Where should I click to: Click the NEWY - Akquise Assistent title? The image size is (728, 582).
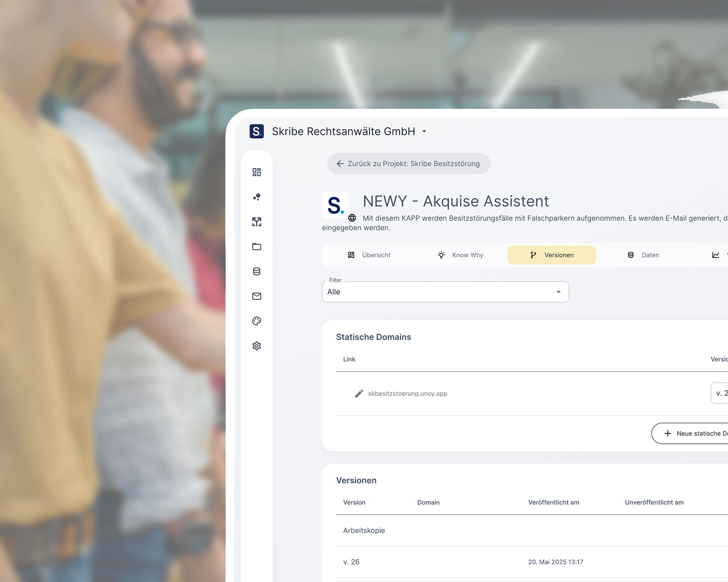[456, 201]
